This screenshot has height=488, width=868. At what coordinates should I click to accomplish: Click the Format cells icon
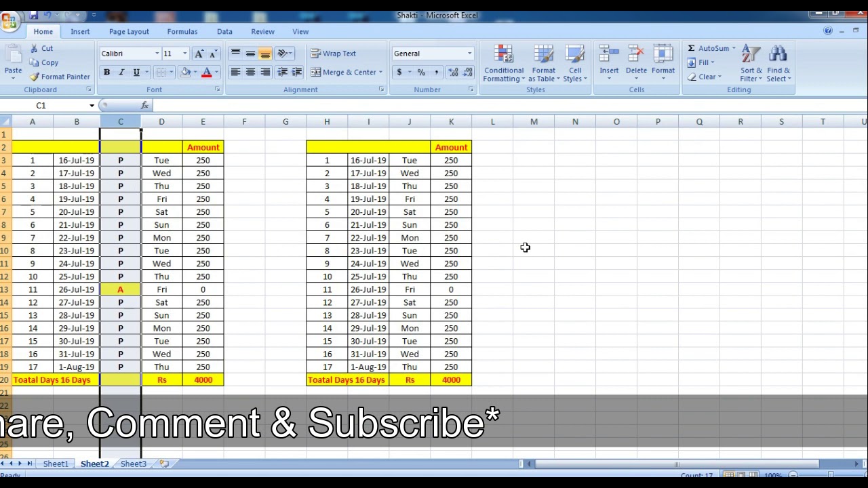(663, 54)
